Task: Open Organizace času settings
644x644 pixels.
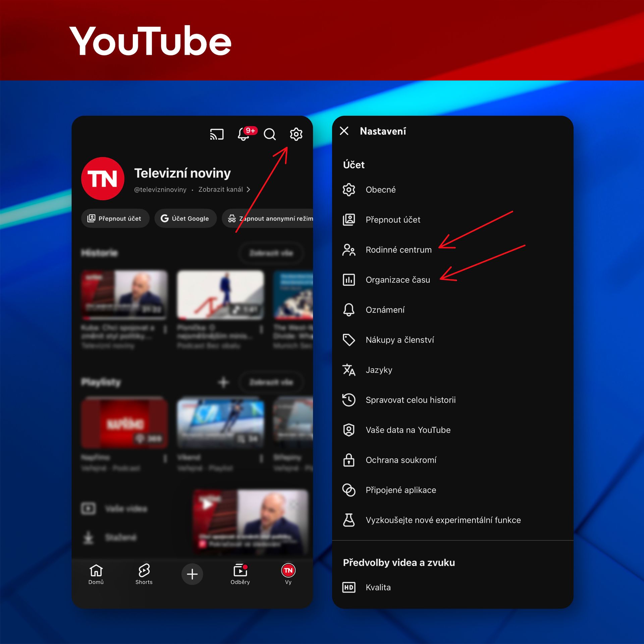Action: [x=452, y=280]
